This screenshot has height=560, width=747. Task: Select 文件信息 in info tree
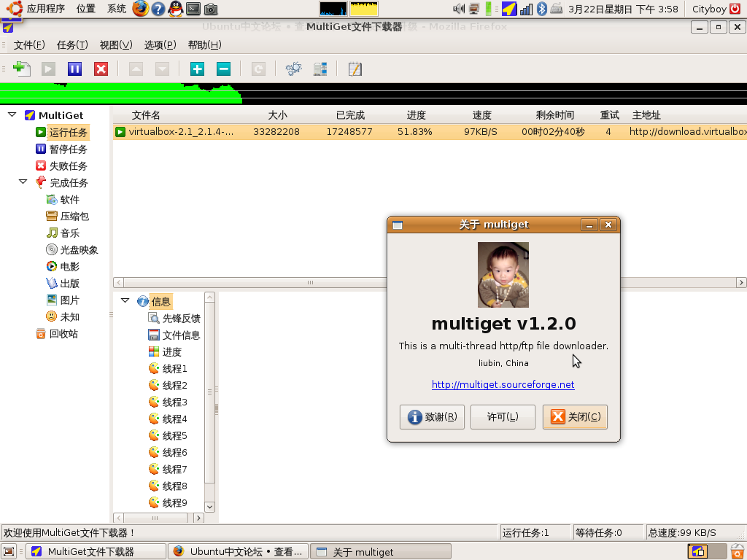coord(181,335)
